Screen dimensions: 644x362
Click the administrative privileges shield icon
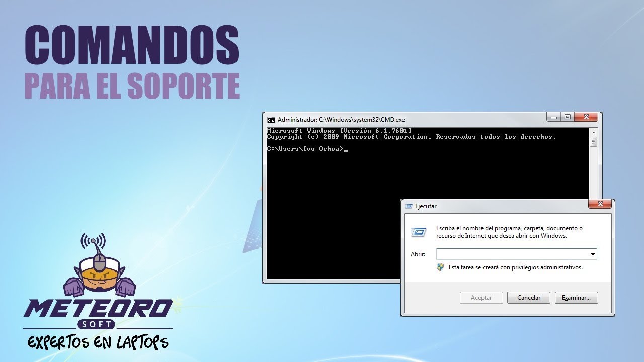coord(440,267)
